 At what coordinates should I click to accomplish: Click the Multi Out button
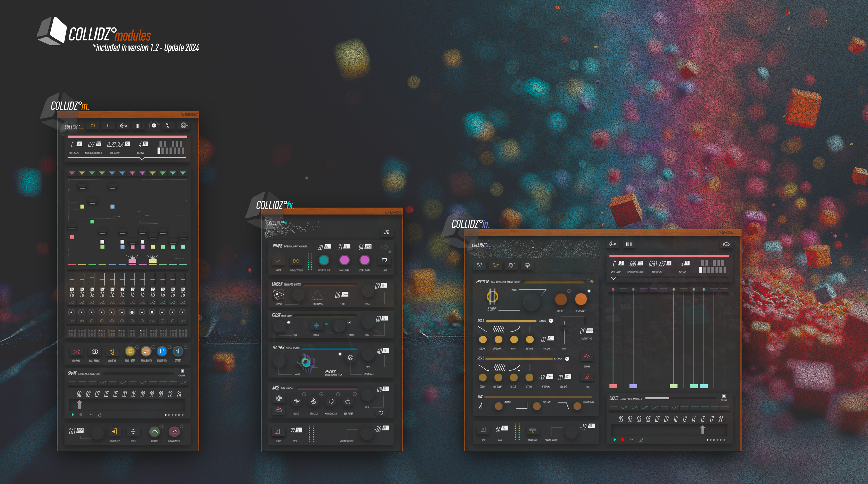click(533, 430)
